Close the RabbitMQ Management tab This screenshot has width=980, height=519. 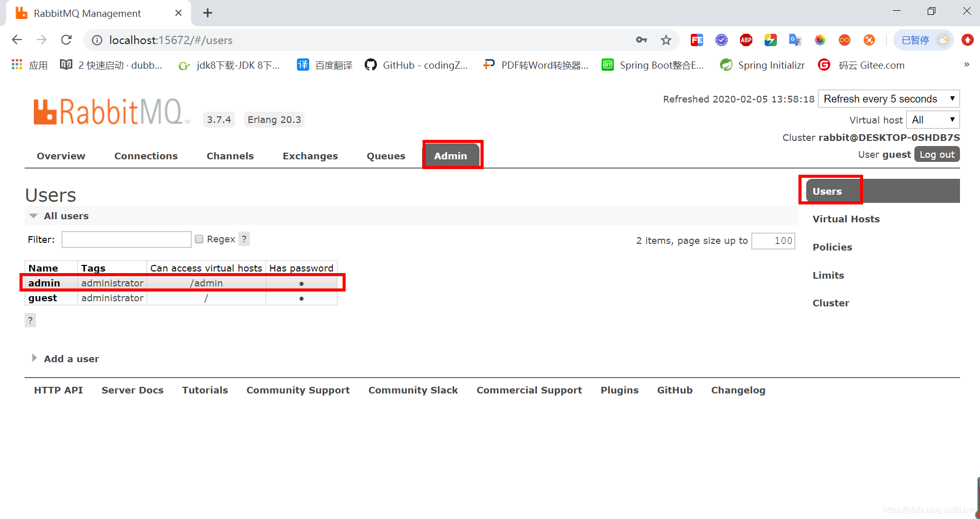click(x=178, y=13)
